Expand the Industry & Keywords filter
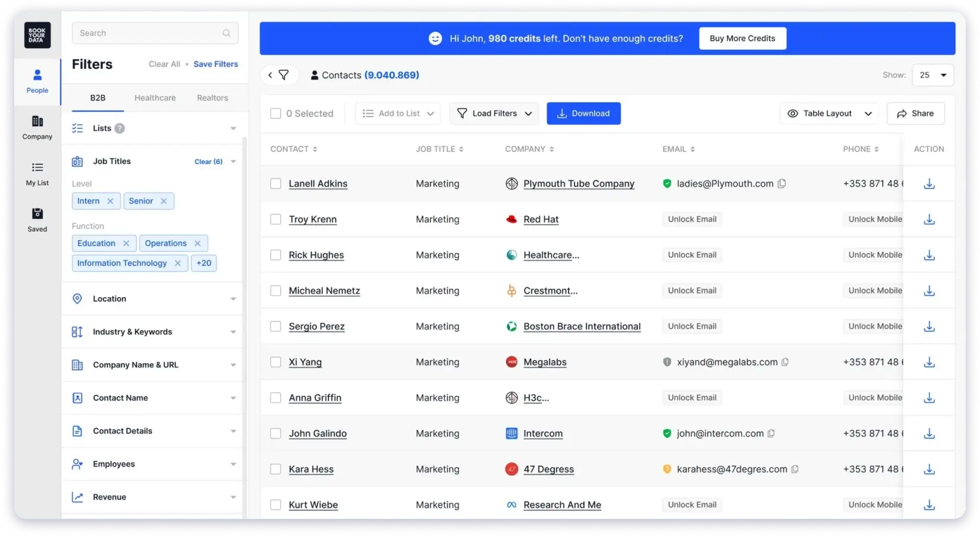Viewport: 980px width, 536px height. click(233, 332)
